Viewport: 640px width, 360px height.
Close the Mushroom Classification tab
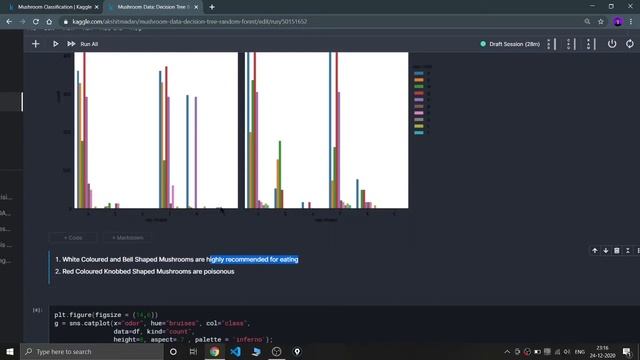[x=97, y=7]
